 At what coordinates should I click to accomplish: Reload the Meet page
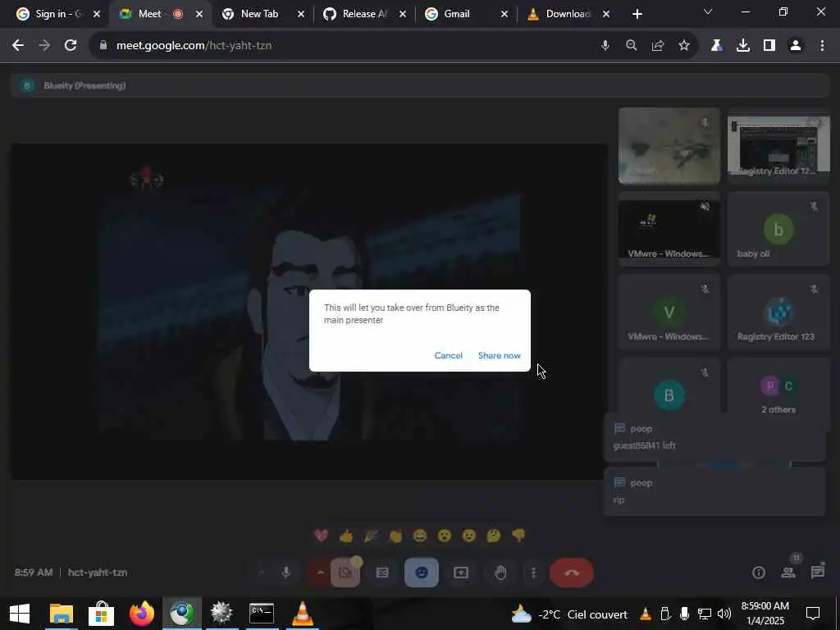click(x=71, y=46)
